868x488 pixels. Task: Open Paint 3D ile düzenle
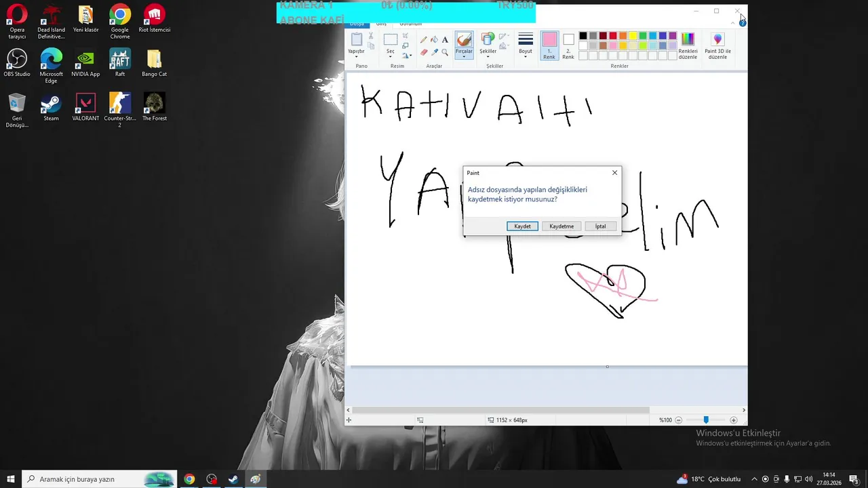(717, 46)
